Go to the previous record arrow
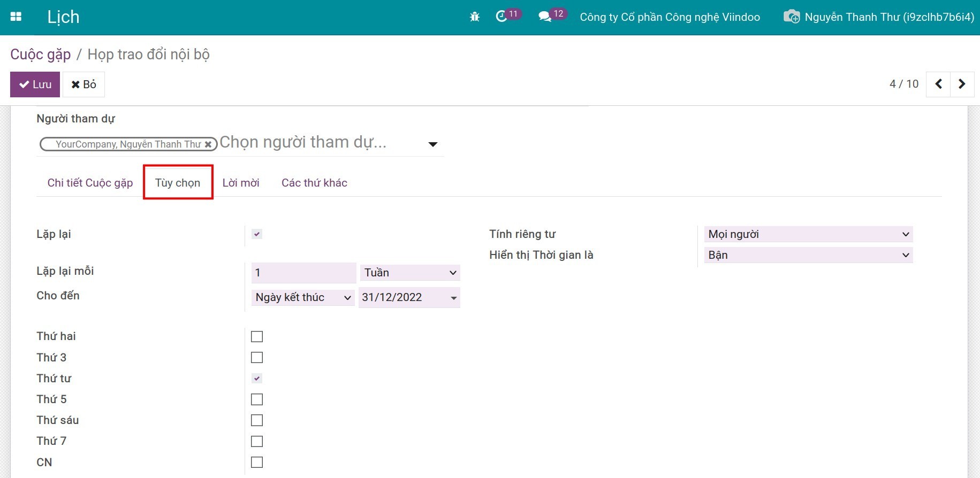 938,84
